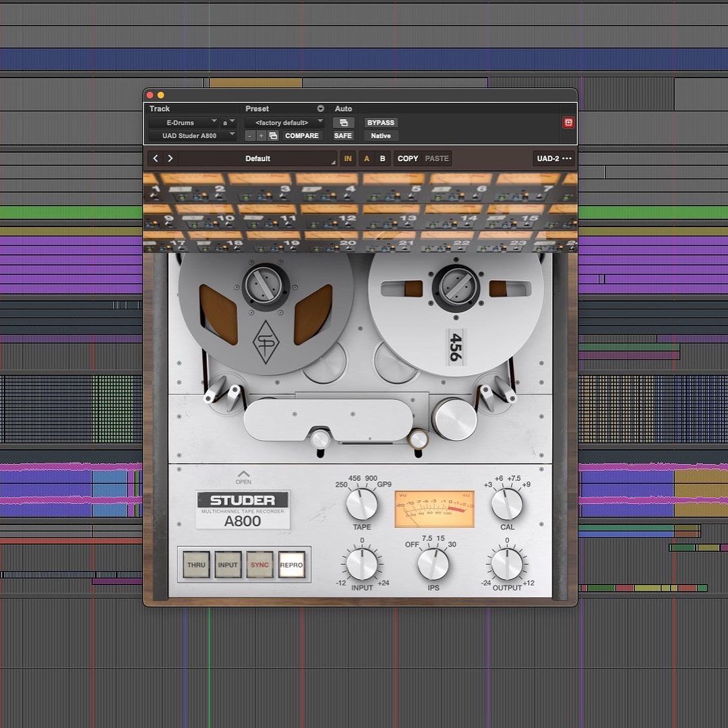Viewport: 728px width, 728px height.
Task: Click the Studer diamond logo on left reel
Action: coord(266,342)
